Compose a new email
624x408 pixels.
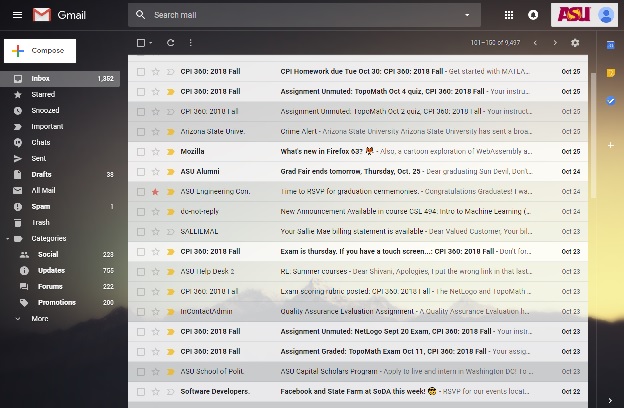(x=40, y=51)
